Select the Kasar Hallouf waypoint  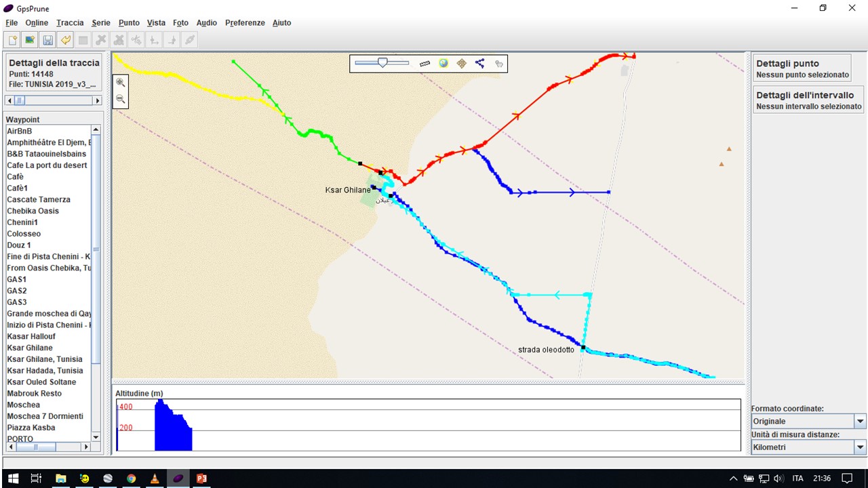coord(48,336)
